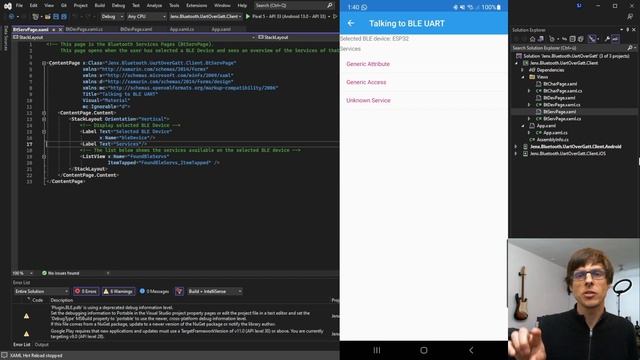Tap the Generic Access service
Viewport: 640px width, 360px height.
[x=424, y=82]
